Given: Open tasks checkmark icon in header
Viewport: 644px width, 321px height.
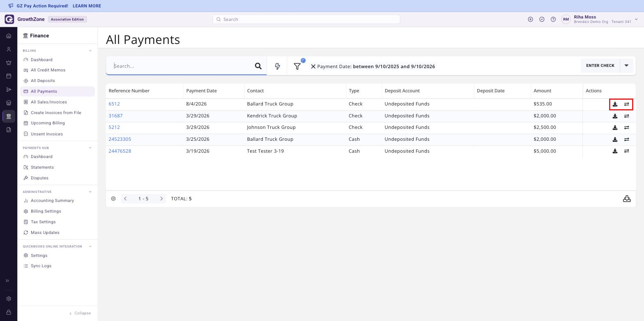Looking at the screenshot, I should click(x=542, y=19).
